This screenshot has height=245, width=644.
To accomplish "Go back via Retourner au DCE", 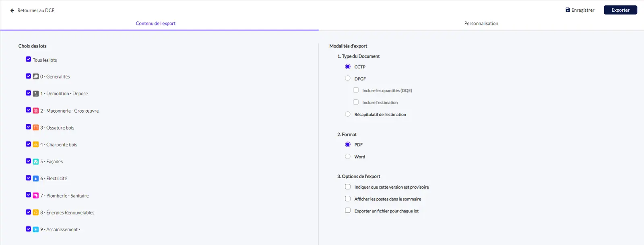I will click(32, 10).
